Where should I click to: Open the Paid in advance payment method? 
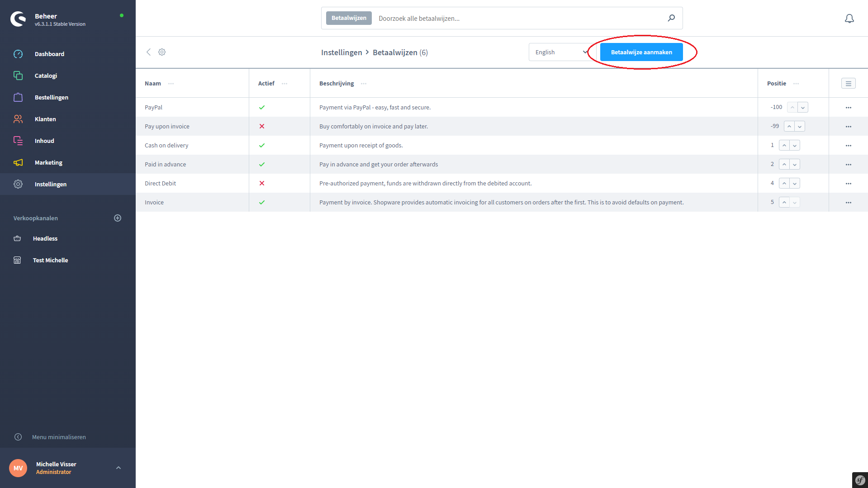[165, 165]
